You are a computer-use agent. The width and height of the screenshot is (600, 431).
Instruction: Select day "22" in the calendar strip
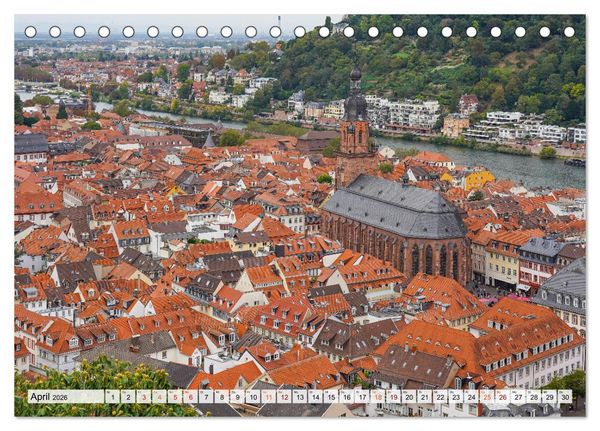pyautogui.click(x=440, y=397)
